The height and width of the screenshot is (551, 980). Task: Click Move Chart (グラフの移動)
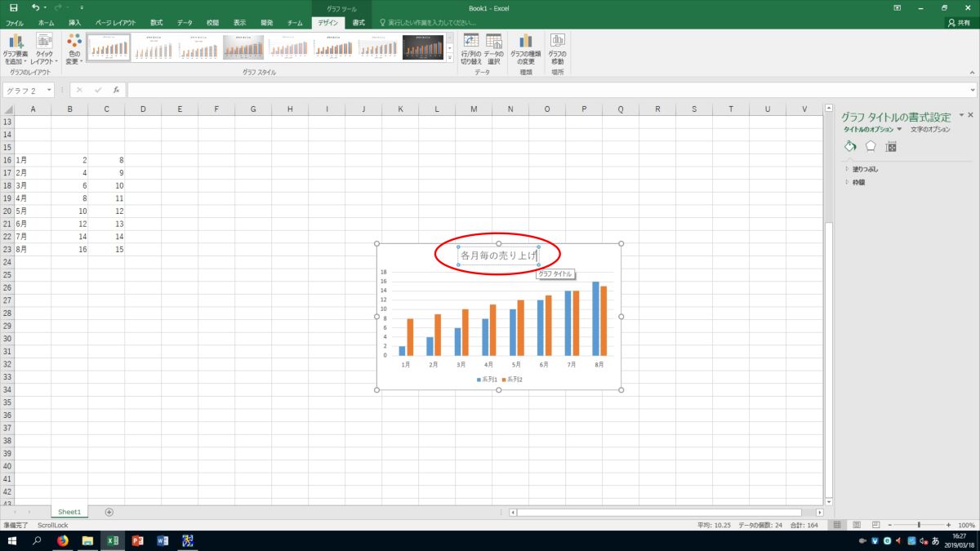[x=558, y=50]
